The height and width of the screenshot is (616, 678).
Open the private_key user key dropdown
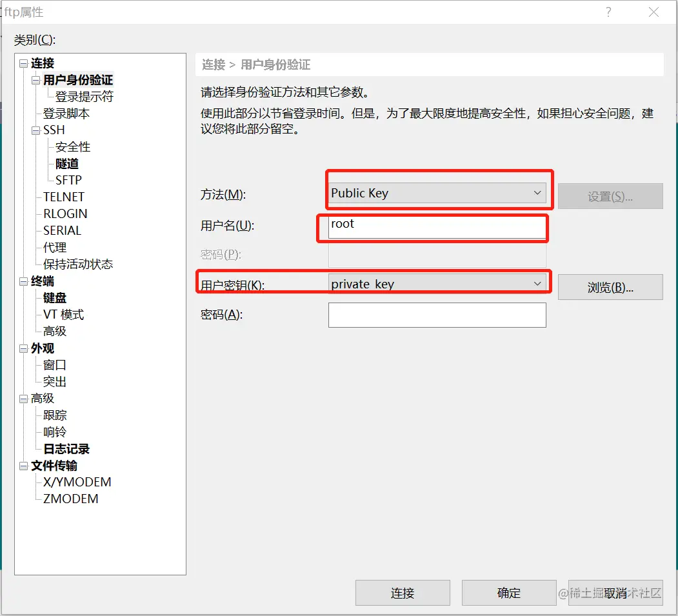pos(537,282)
